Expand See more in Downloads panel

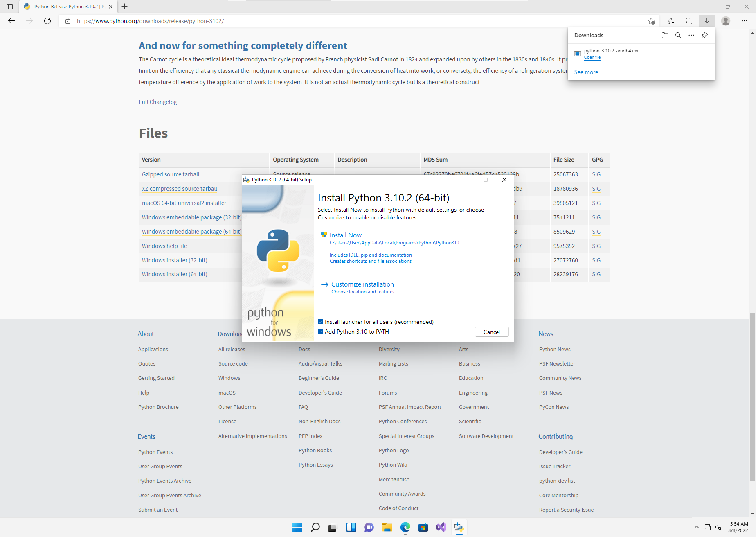586,72
